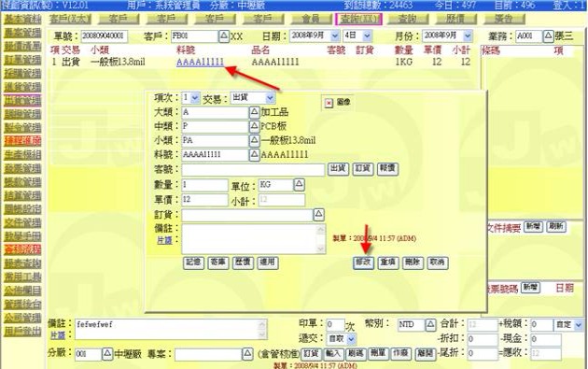588x369 pixels.
Task: Click lookup triangle next to 大類 field
Action: [x=254, y=112]
